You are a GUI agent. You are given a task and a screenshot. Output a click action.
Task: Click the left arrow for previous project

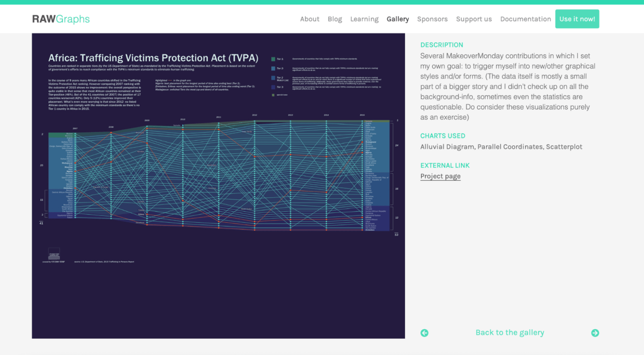coord(424,333)
